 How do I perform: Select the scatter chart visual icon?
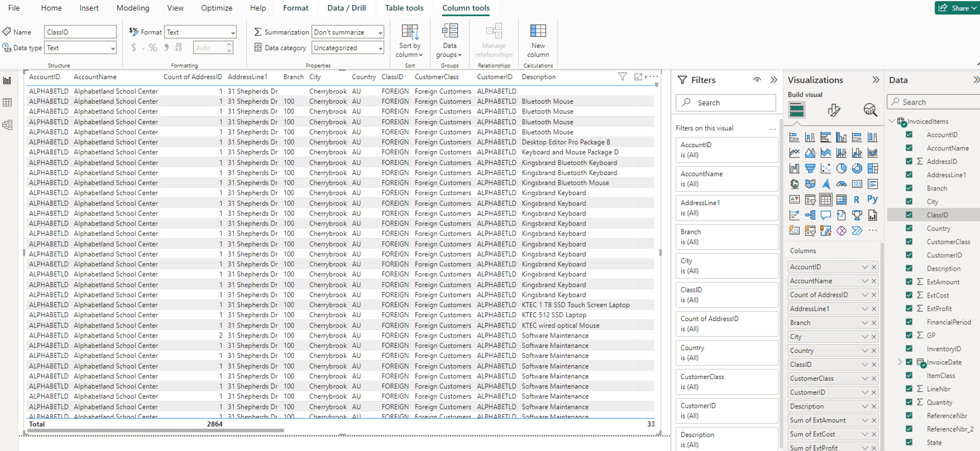[x=826, y=168]
